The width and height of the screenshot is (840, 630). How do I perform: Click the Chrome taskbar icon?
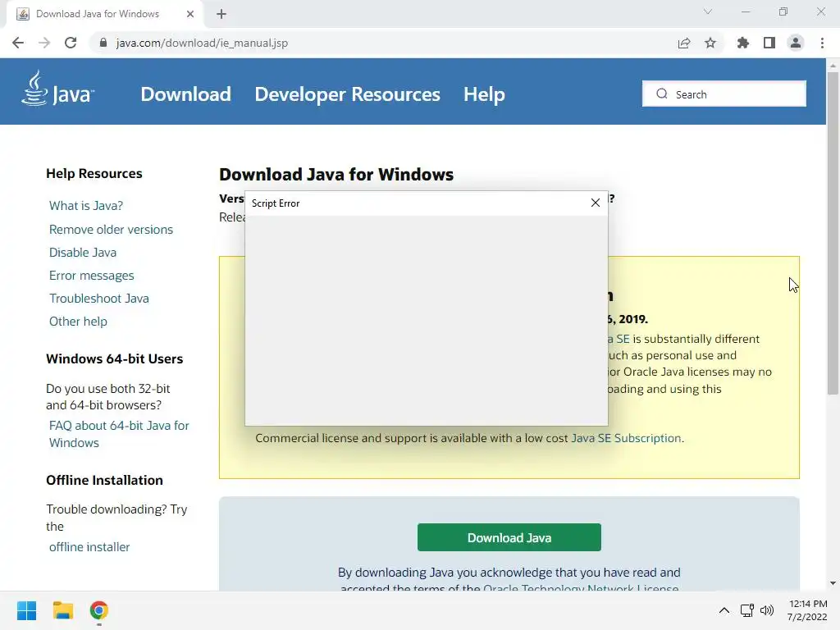point(98,610)
